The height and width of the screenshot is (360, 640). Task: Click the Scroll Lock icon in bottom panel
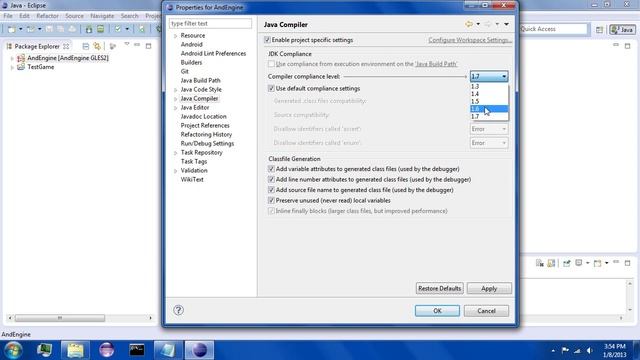[x=551, y=263]
